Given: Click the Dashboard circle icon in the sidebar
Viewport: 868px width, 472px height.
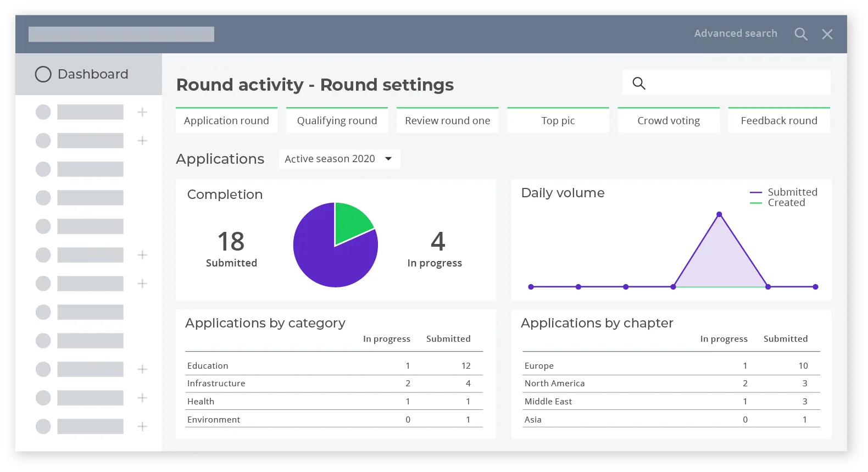Looking at the screenshot, I should coord(43,74).
